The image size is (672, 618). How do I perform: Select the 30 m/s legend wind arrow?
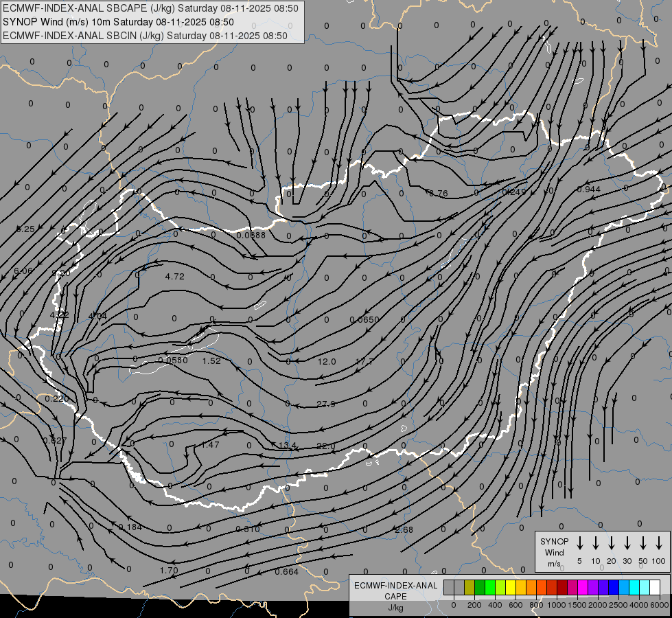627,543
